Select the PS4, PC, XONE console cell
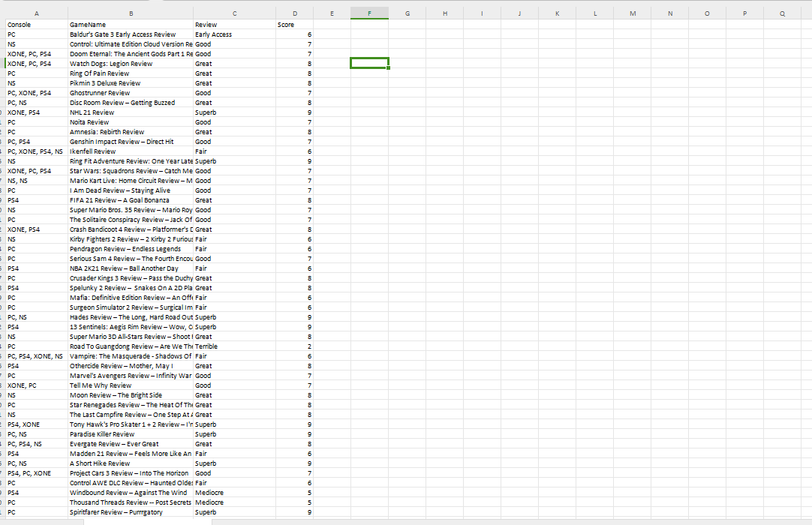The height and width of the screenshot is (525, 812). pyautogui.click(x=37, y=473)
